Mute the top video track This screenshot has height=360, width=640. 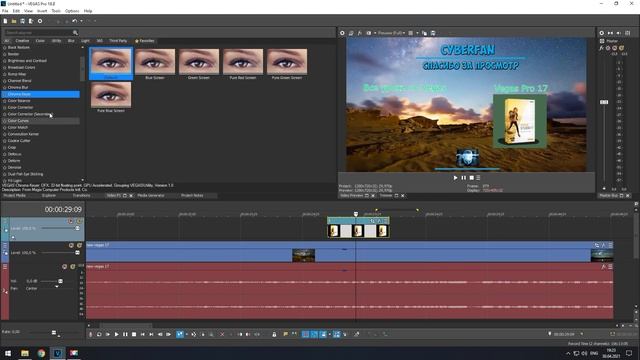[x=71, y=221]
